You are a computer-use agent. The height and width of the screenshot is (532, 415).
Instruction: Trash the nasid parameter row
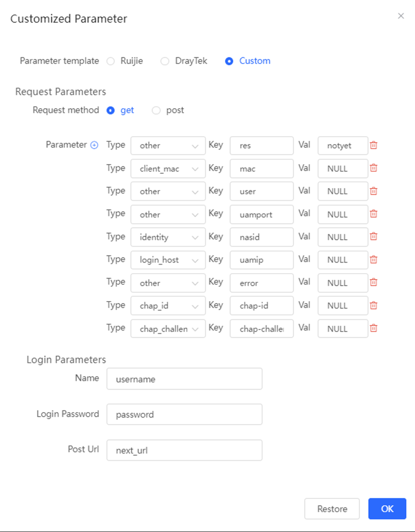(374, 237)
